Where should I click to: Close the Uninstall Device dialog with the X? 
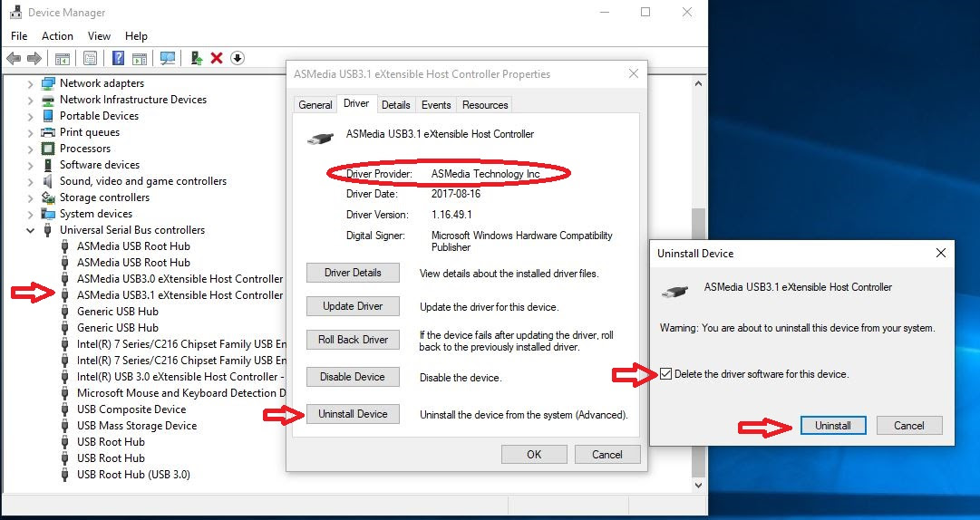941,253
